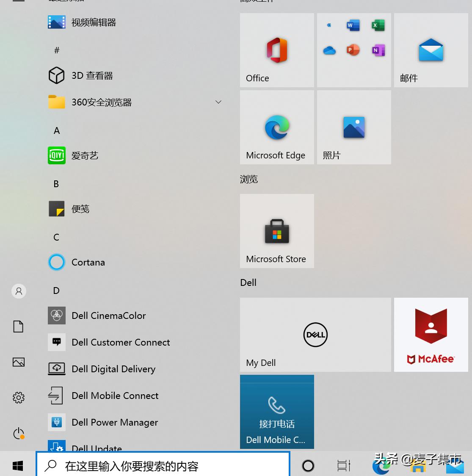Launch Microsoft Edge from its tile
The image size is (472, 476).
[x=277, y=127]
